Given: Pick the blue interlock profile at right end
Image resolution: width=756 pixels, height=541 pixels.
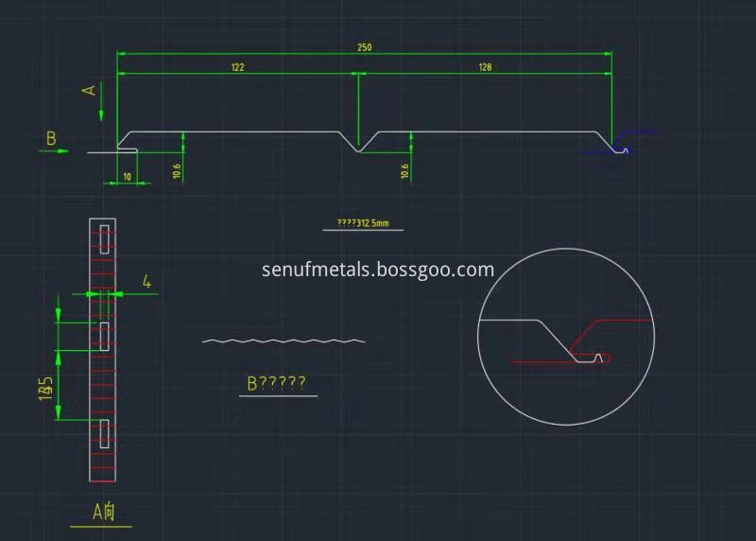Looking at the screenshot, I should [x=619, y=142].
